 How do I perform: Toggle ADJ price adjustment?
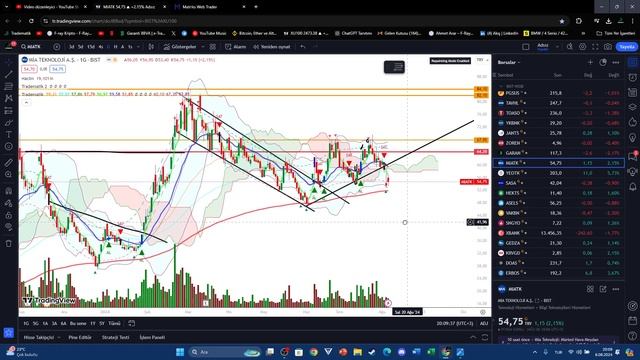tap(484, 323)
